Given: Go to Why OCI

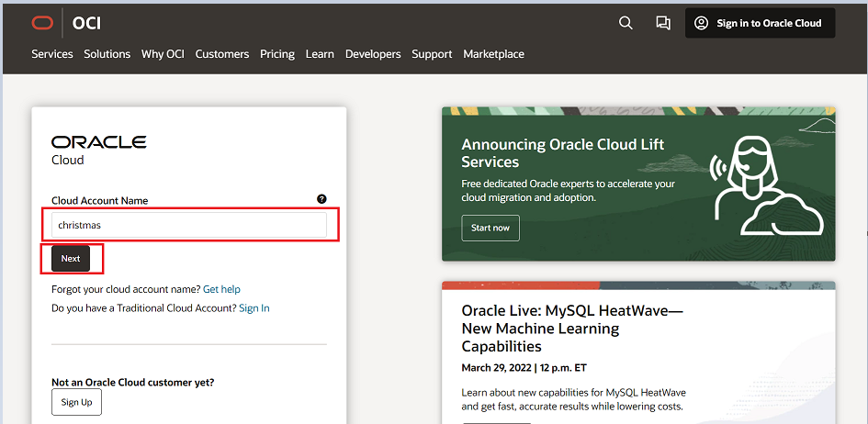Looking at the screenshot, I should (x=163, y=54).
